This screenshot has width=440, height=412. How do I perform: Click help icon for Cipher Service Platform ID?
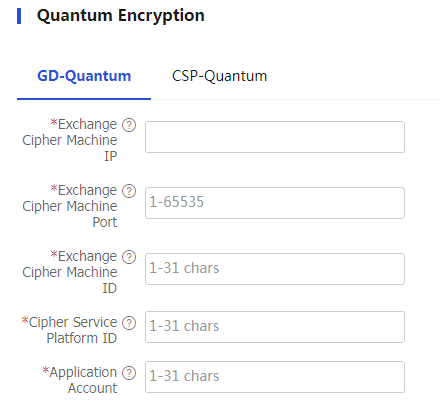point(129,323)
